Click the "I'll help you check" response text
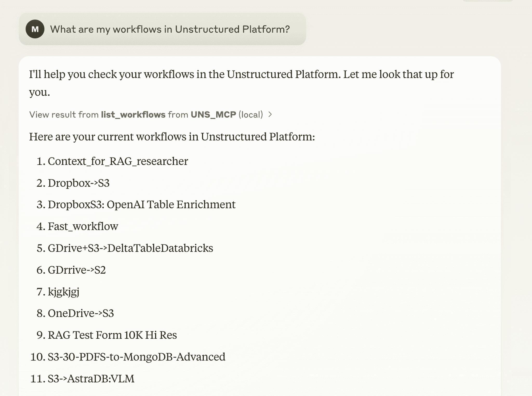 pyautogui.click(x=241, y=83)
